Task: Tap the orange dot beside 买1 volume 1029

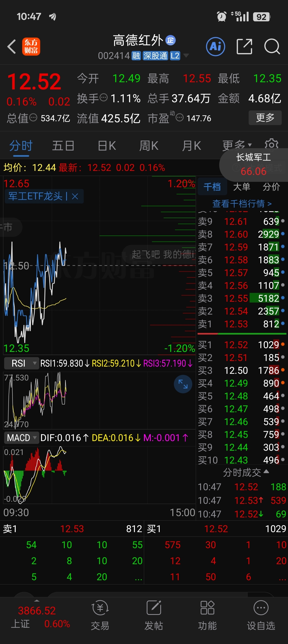Action: point(283,344)
